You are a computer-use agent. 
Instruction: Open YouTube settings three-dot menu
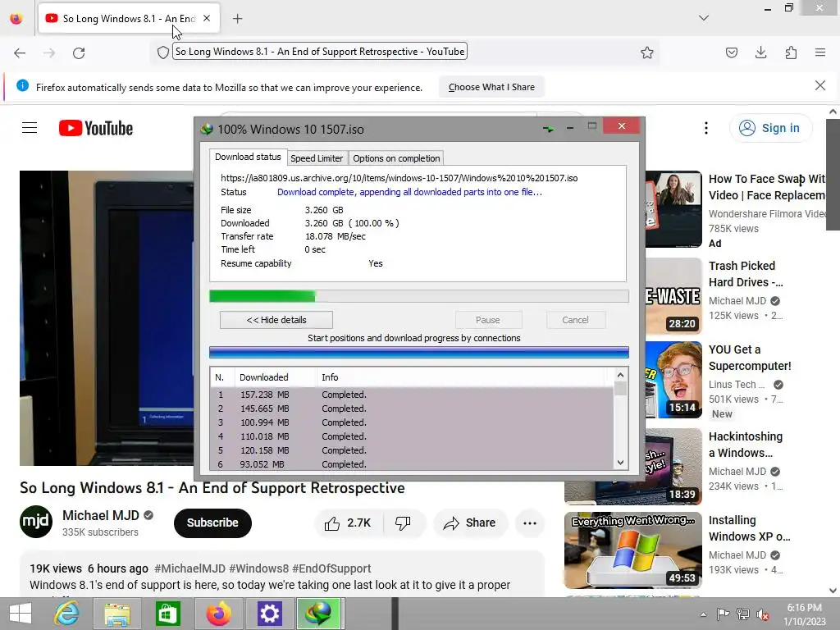click(x=706, y=128)
